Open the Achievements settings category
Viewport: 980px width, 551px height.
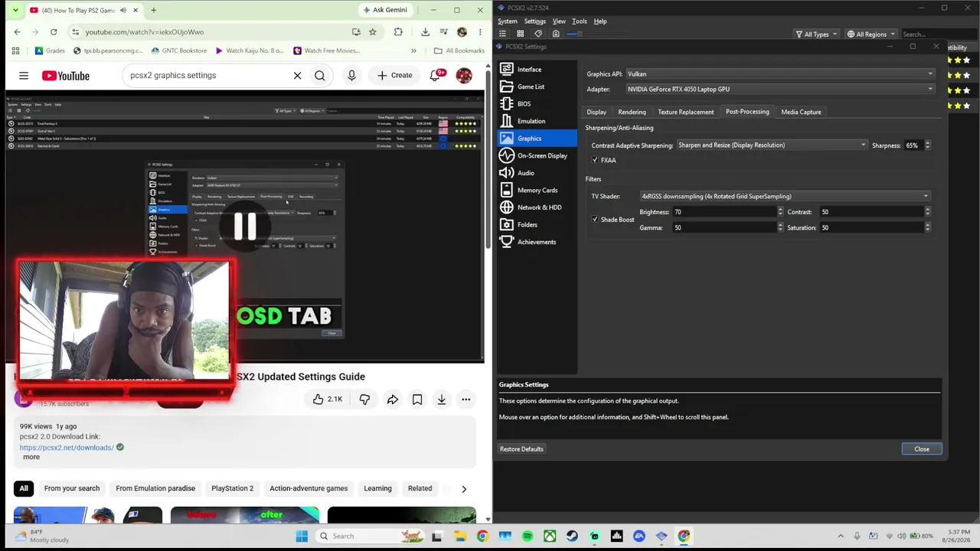[x=537, y=242]
